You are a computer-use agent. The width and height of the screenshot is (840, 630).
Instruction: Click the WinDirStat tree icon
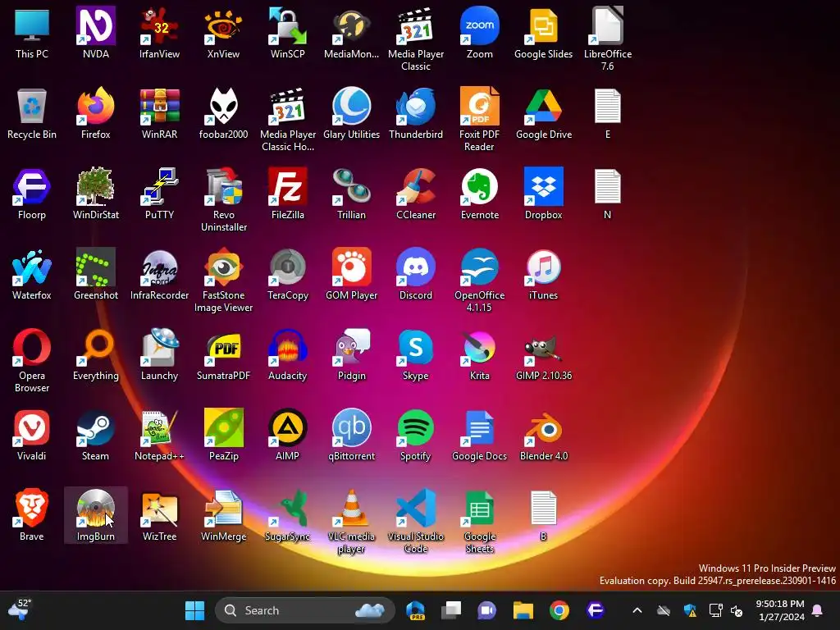coord(95,186)
